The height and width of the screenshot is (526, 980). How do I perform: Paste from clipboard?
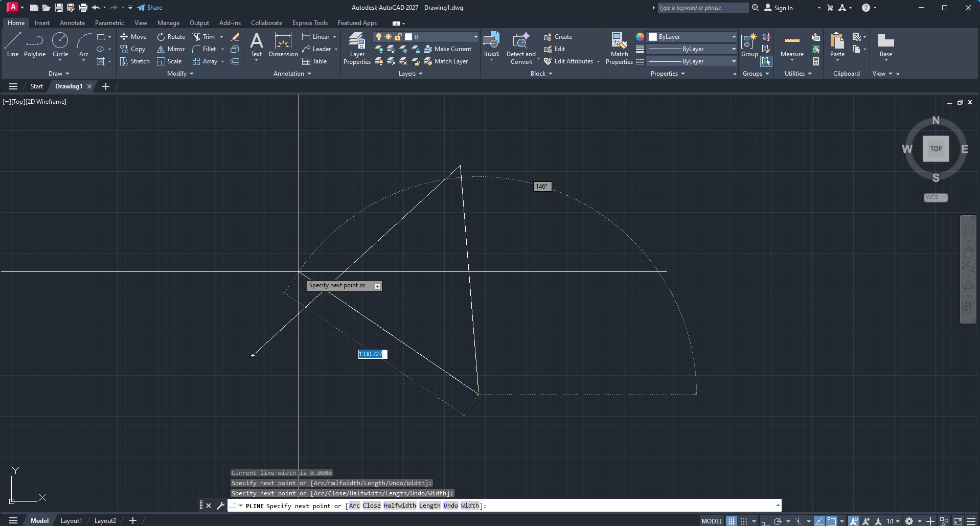[837, 45]
